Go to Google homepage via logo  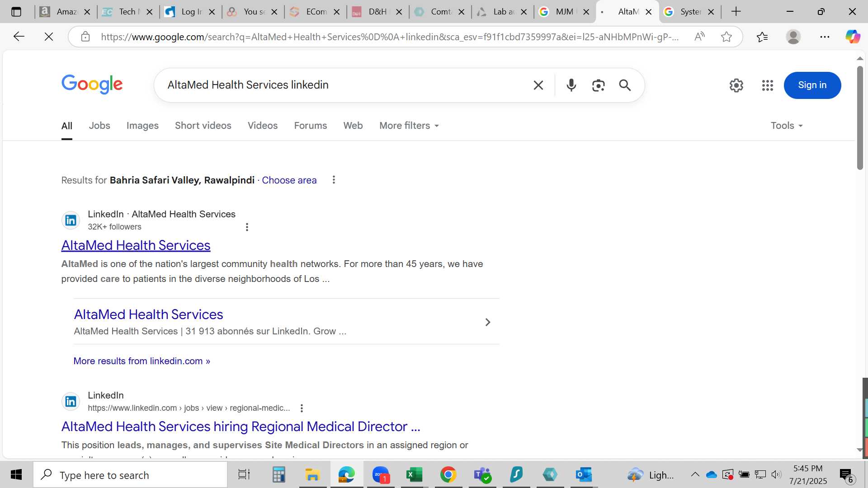92,84
